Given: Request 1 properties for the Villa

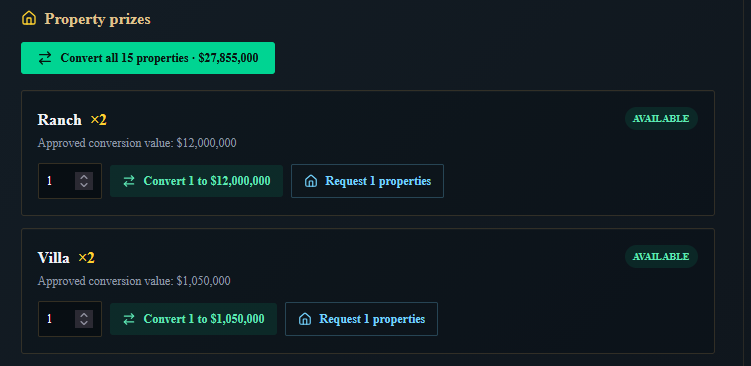Looking at the screenshot, I should 361,319.
